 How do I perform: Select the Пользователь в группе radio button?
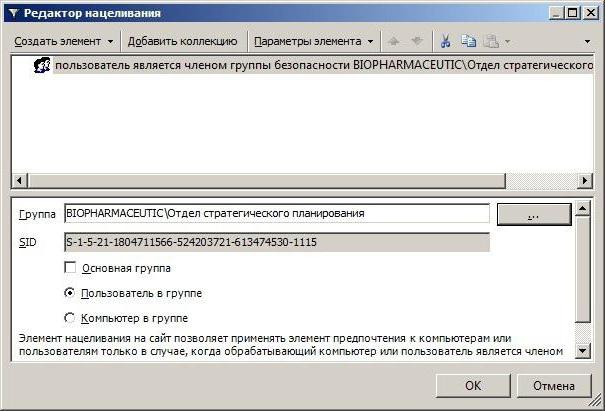(x=69, y=293)
